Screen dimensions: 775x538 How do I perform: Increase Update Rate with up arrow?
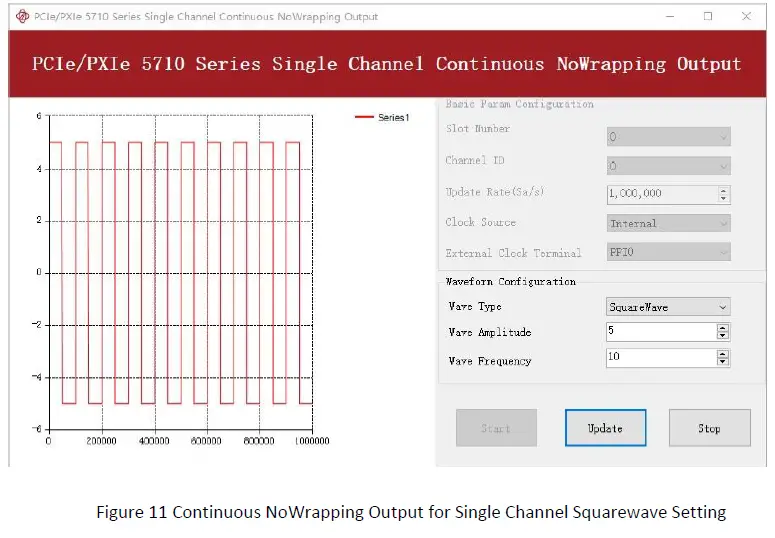(x=723, y=190)
